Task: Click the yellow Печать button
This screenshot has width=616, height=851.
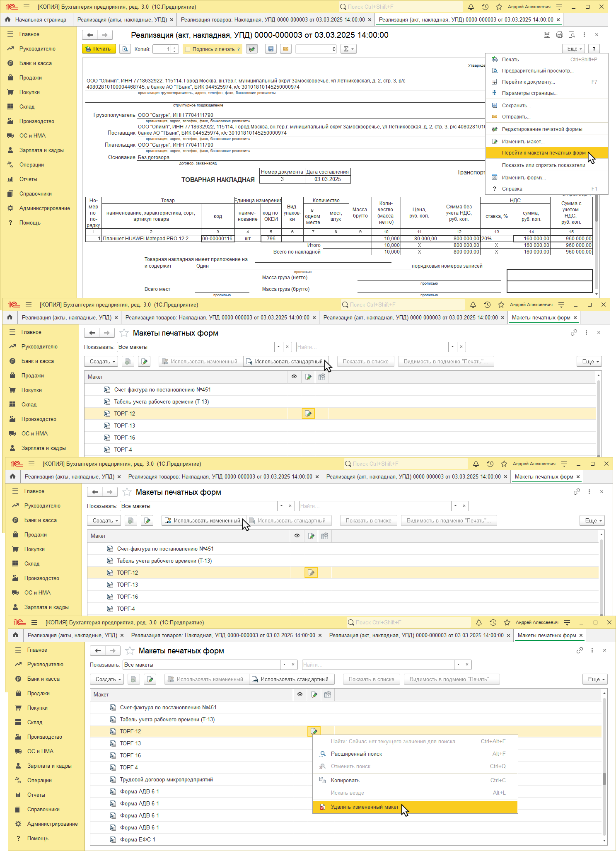Action: (98, 49)
